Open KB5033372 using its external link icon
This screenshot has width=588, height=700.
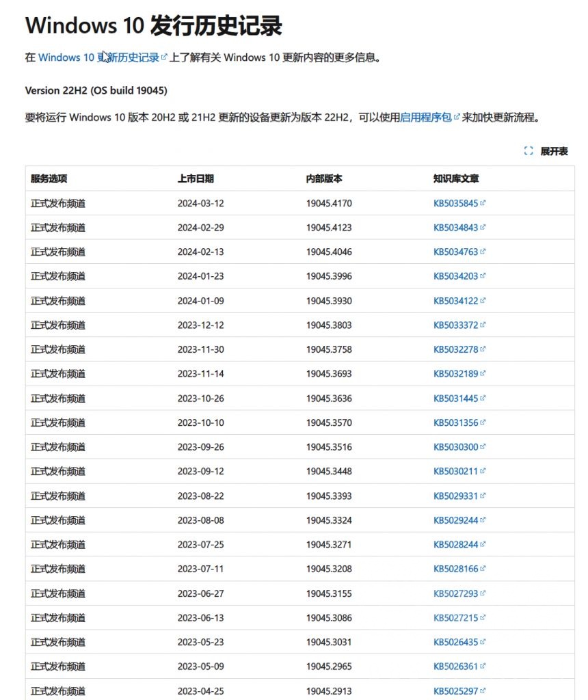point(483,325)
